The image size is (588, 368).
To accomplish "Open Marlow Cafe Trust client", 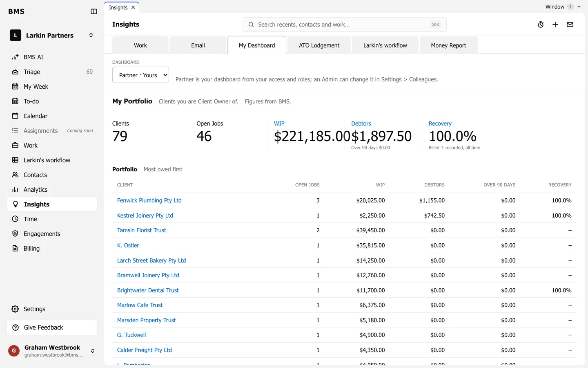I will (140, 305).
